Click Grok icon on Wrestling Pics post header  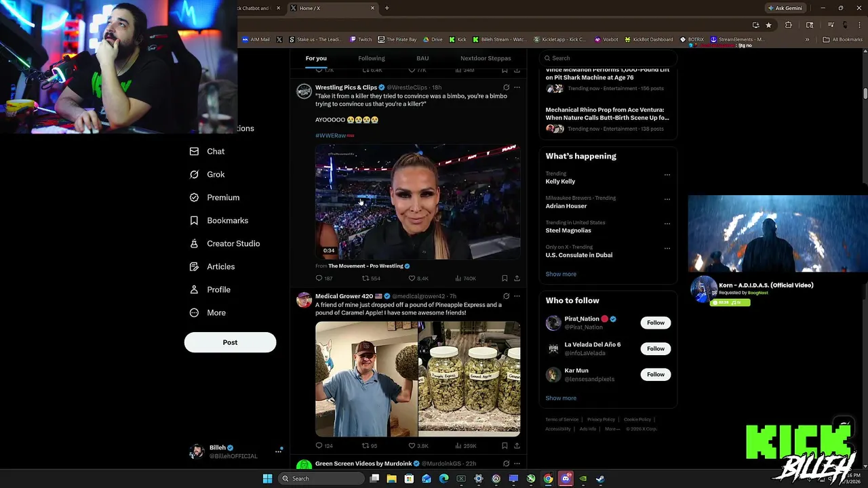pyautogui.click(x=506, y=87)
